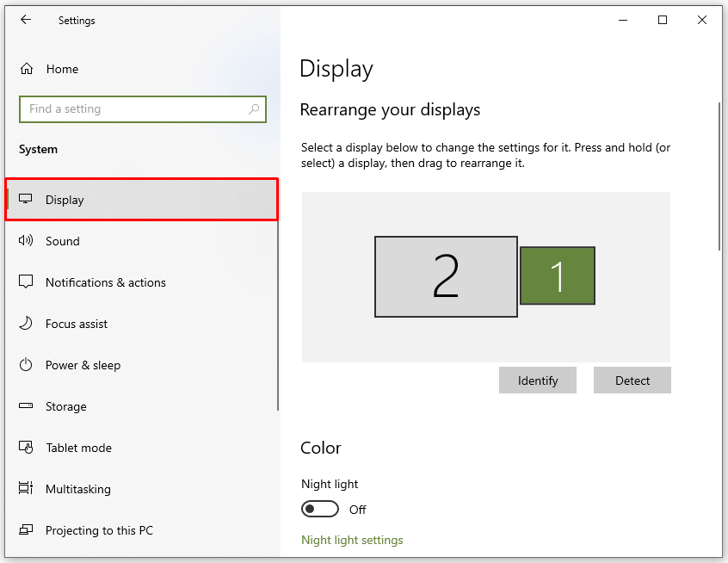
Task: Open Night light settings
Action: tap(352, 540)
